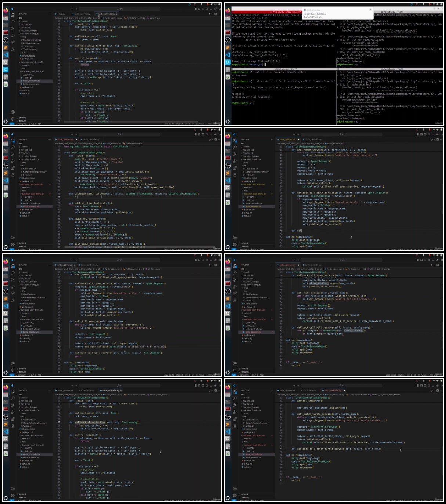Expand the TIMELINE section in the top-left screenshot

coord(35,120)
